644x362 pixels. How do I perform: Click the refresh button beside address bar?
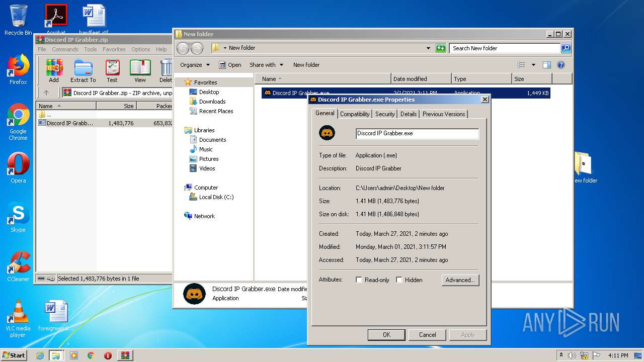point(441,48)
